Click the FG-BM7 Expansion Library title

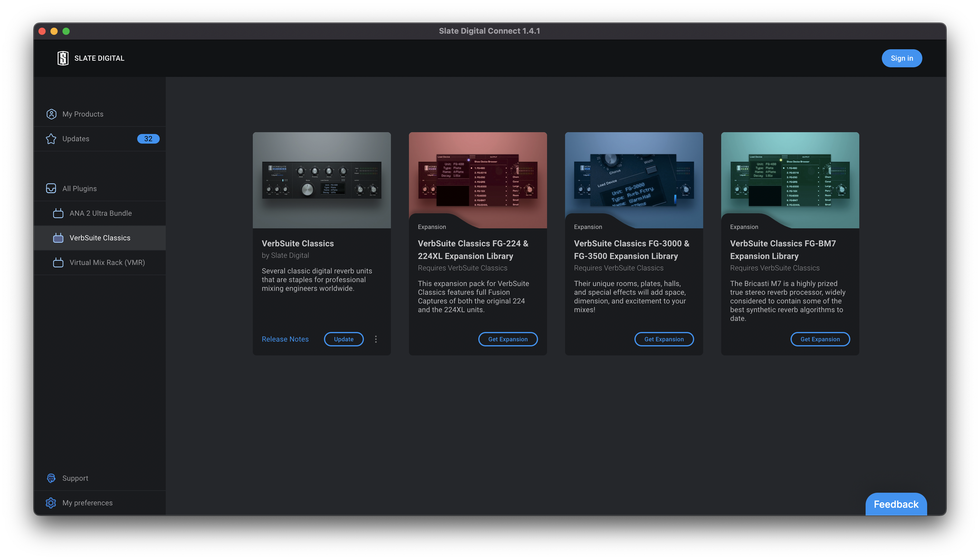tap(783, 250)
